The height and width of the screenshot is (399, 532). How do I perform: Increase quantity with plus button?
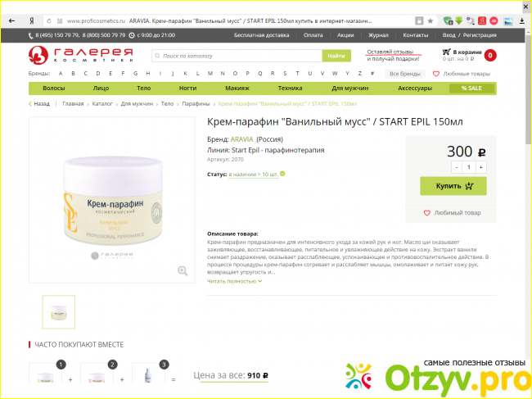coord(480,167)
